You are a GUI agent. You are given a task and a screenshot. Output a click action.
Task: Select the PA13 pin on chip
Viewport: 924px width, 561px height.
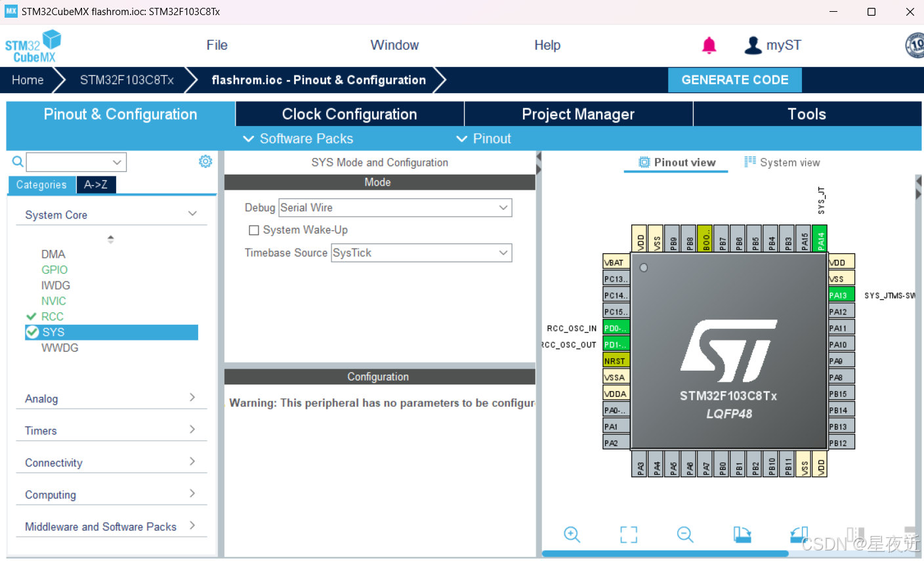click(x=841, y=295)
